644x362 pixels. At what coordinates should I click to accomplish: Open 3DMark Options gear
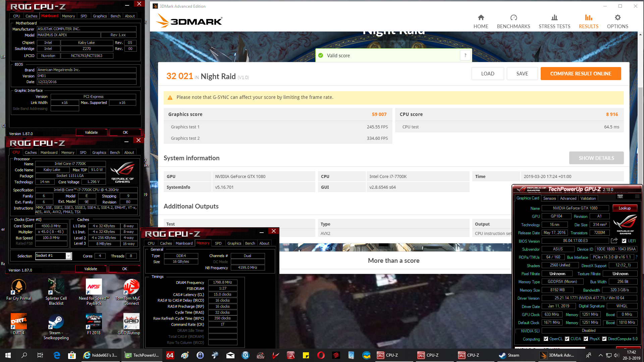tap(618, 21)
